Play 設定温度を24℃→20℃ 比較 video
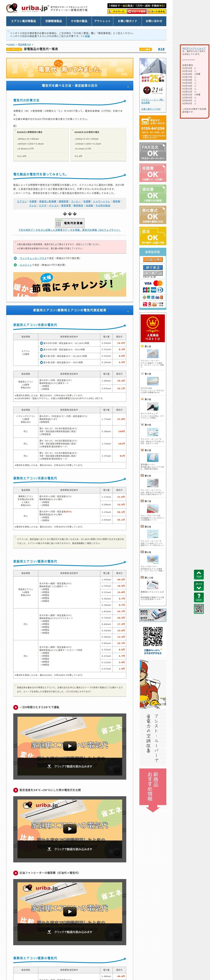The width and height of the screenshot is (210, 980). coord(70,829)
